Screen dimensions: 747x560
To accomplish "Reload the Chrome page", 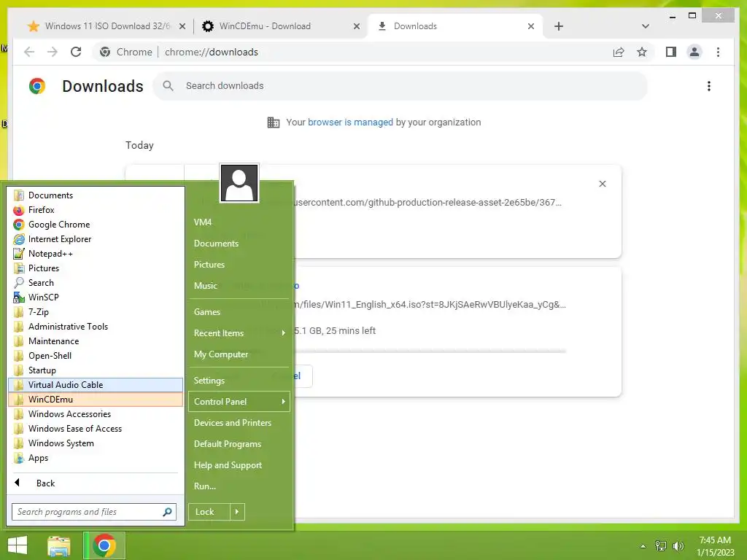I will tap(76, 52).
